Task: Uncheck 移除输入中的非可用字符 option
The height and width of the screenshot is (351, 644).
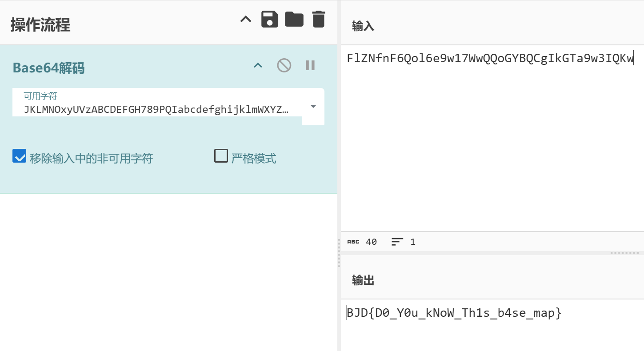Action: click(19, 156)
